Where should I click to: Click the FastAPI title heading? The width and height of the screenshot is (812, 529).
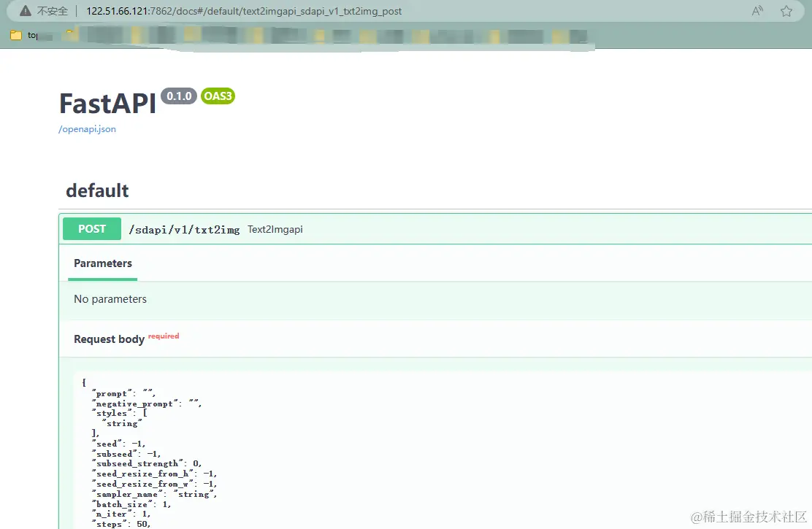(107, 103)
